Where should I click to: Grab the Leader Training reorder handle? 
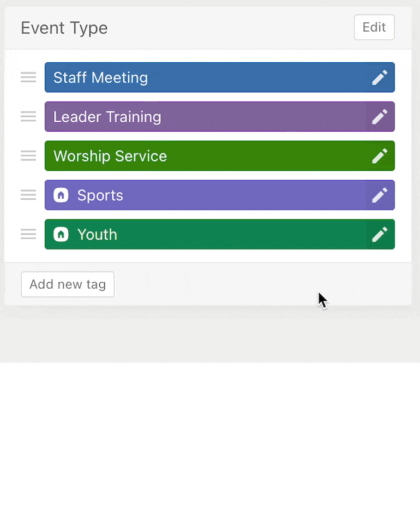click(x=28, y=117)
